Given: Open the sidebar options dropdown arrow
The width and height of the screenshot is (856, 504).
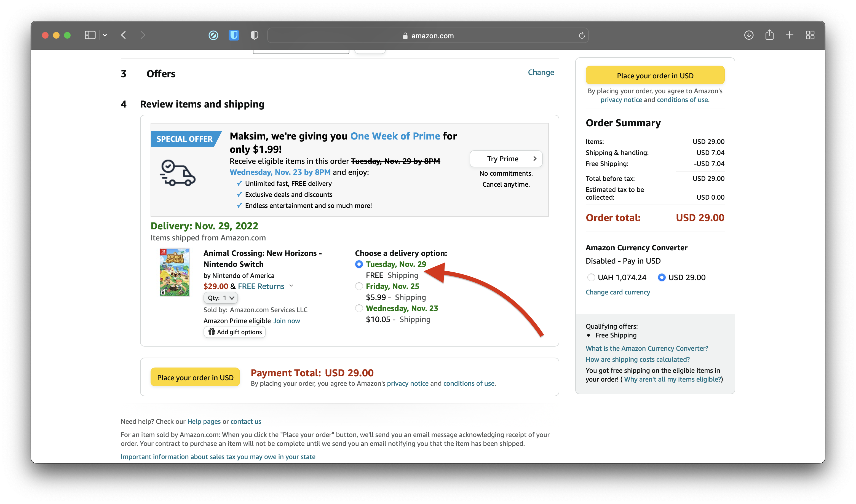Looking at the screenshot, I should click(x=105, y=35).
